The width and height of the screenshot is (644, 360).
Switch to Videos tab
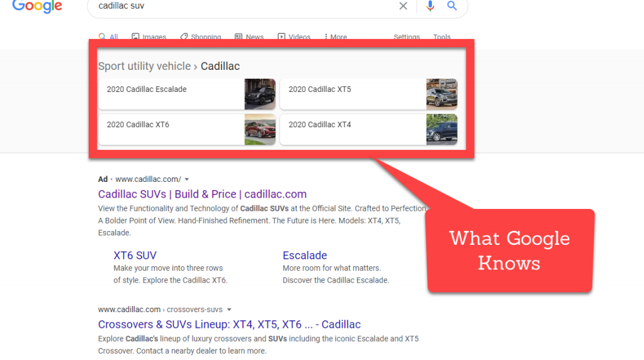pyautogui.click(x=294, y=37)
